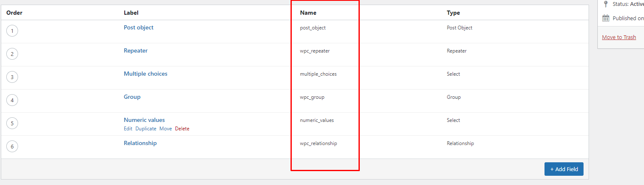Duplicate the Numeric values field
Screen dimensions: 644x185
pyautogui.click(x=146, y=129)
